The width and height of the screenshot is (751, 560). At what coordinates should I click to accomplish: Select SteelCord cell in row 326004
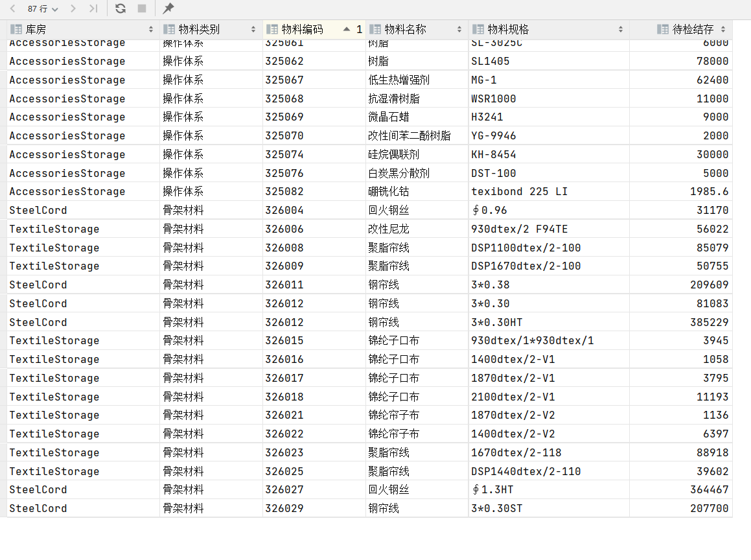coord(83,210)
